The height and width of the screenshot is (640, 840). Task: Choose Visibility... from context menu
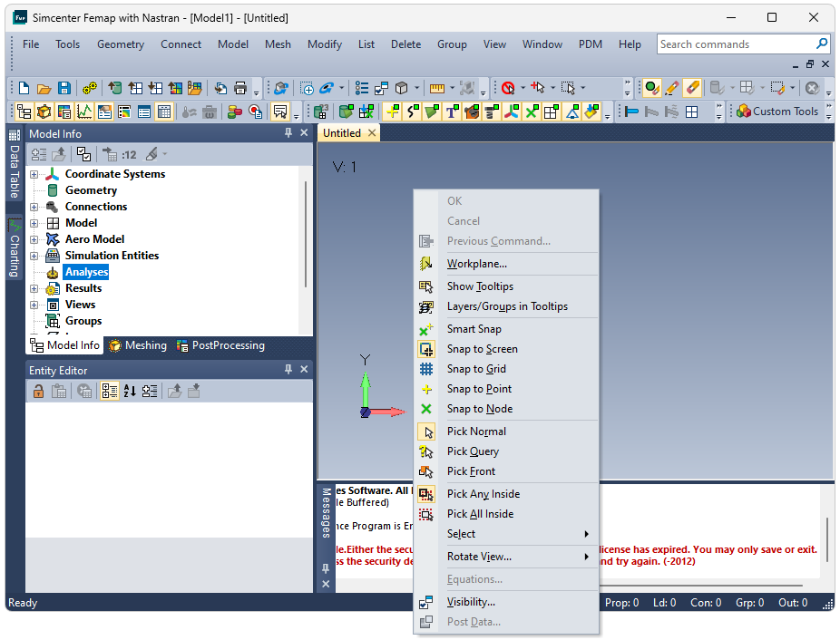pos(507,602)
